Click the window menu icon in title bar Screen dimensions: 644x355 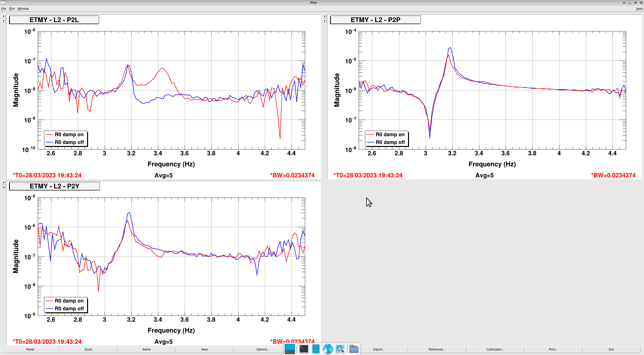click(x=3, y=3)
